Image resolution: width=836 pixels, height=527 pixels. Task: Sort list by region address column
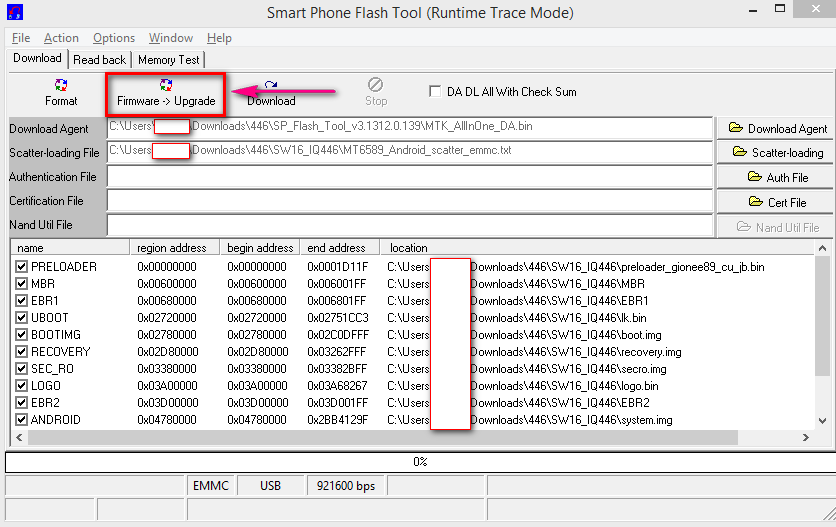tap(172, 248)
